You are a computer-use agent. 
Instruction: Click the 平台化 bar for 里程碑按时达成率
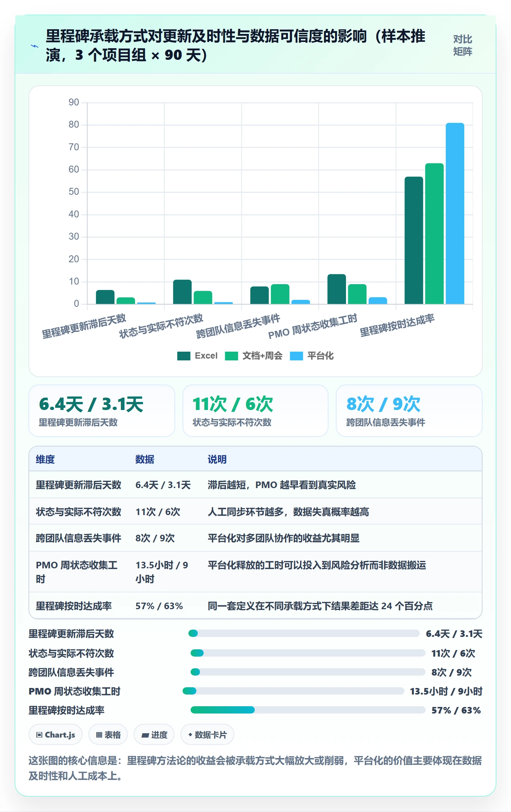click(455, 213)
